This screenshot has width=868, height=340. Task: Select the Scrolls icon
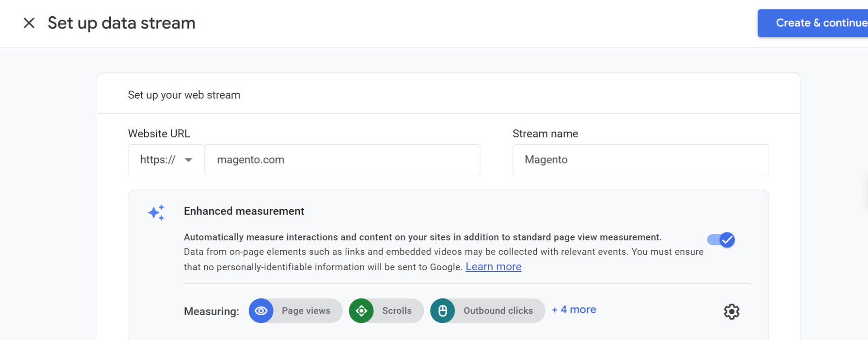coord(361,311)
